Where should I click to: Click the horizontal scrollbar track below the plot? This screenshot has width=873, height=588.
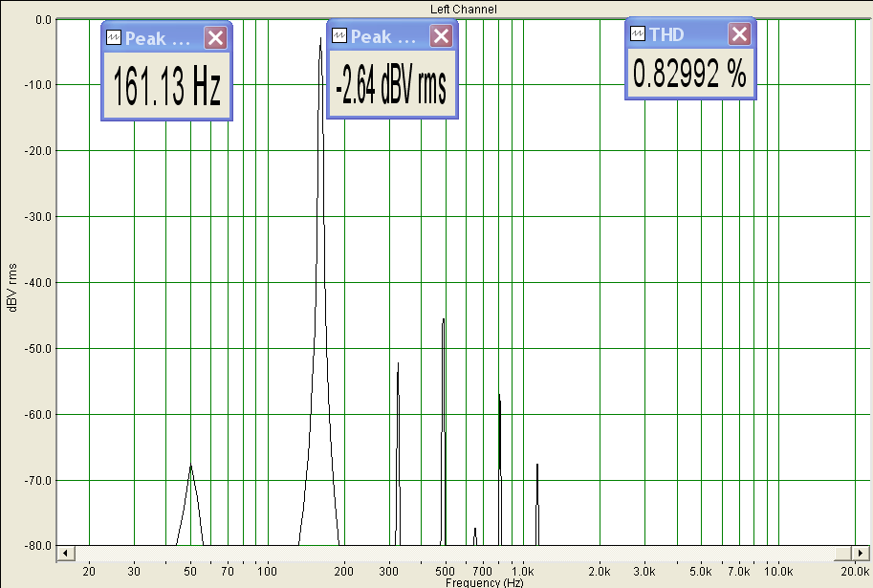click(x=454, y=553)
